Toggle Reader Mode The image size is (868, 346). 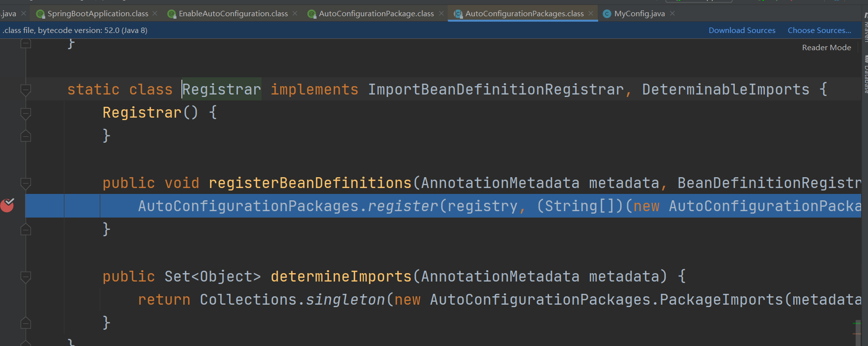pyautogui.click(x=826, y=48)
